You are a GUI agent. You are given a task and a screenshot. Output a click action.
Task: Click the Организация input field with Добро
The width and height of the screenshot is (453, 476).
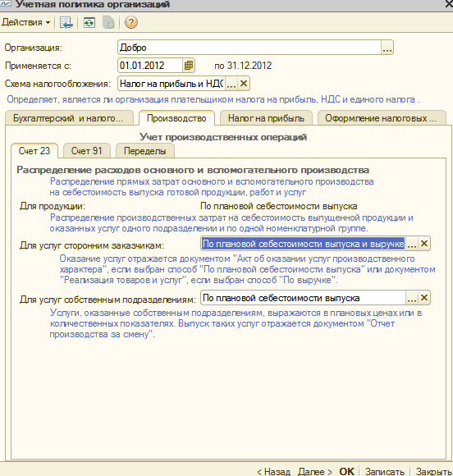[x=249, y=48]
